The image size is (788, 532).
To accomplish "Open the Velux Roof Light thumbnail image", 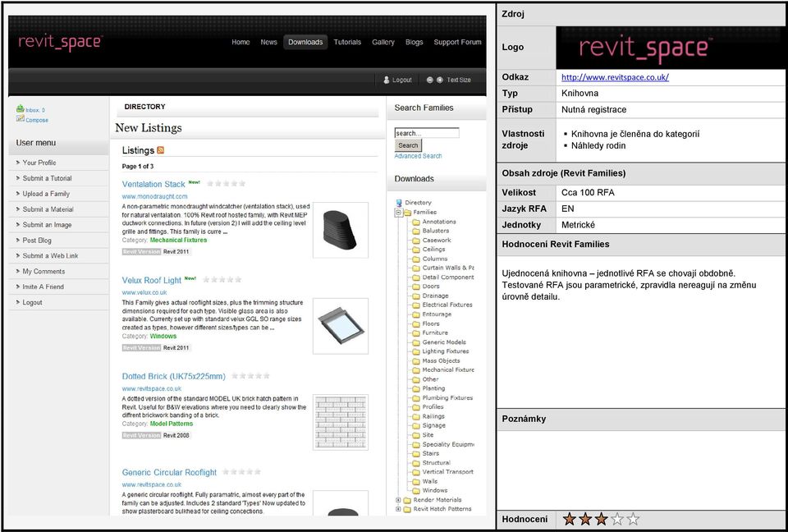I will click(340, 326).
